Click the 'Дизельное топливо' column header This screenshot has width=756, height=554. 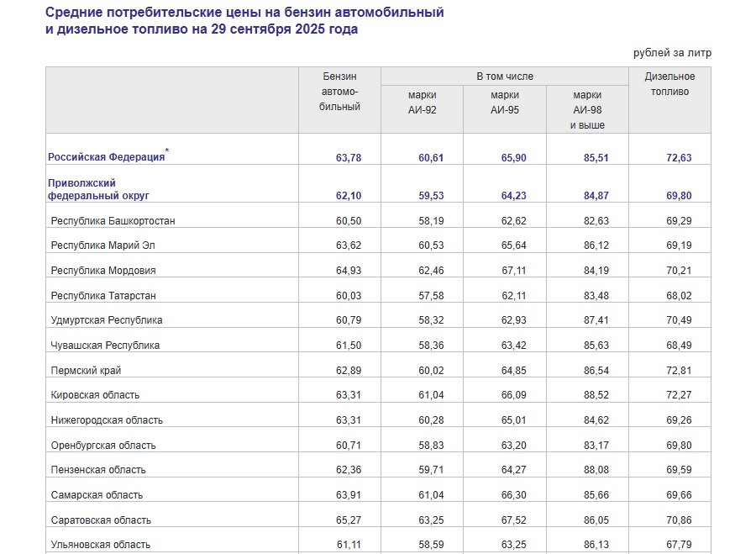pos(669,84)
